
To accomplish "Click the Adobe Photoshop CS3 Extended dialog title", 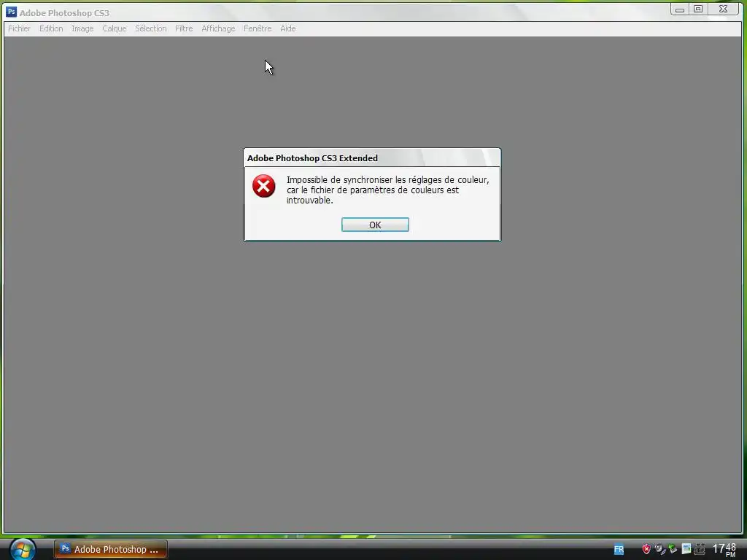I will pyautogui.click(x=312, y=158).
